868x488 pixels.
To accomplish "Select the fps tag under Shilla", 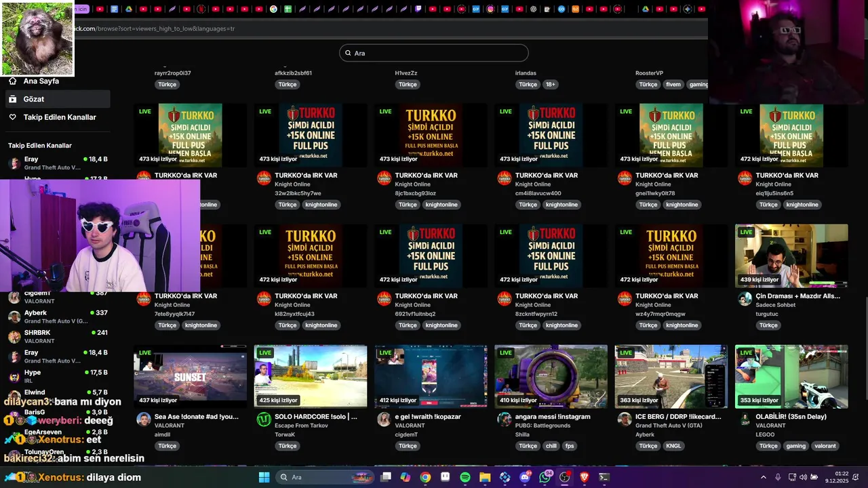I will click(x=570, y=446).
